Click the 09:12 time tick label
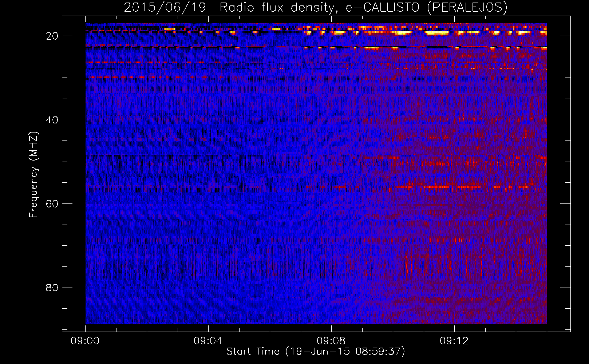 (x=454, y=341)
